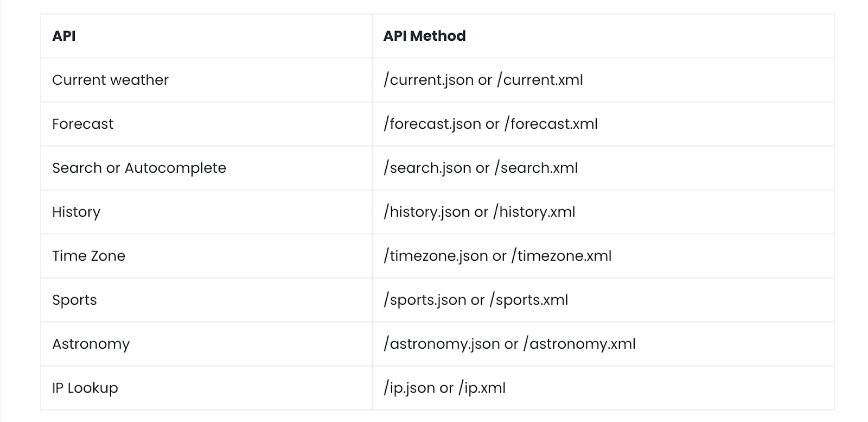Click the /forecast.json or /forecast.xml text

click(490, 124)
